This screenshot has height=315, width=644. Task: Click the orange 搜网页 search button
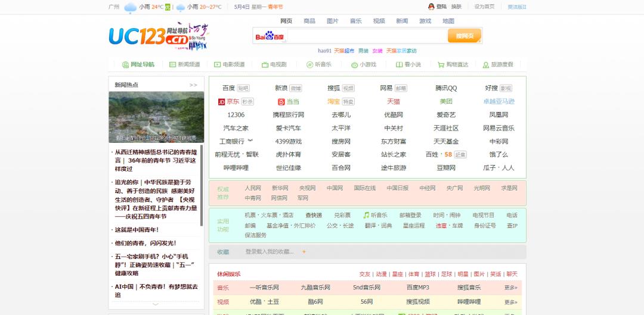point(465,36)
